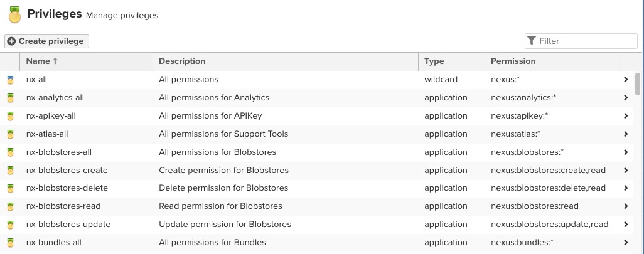Click the Privileges medal icon in header

tap(14, 14)
